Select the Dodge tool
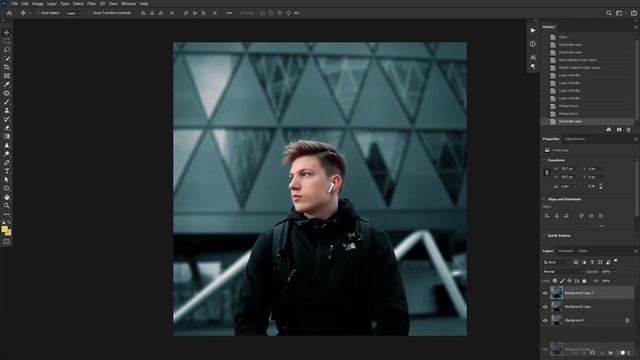640x360 pixels. pos(7,154)
